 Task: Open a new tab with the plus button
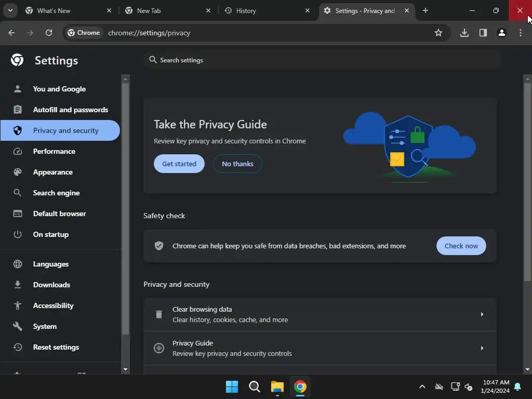tap(425, 10)
